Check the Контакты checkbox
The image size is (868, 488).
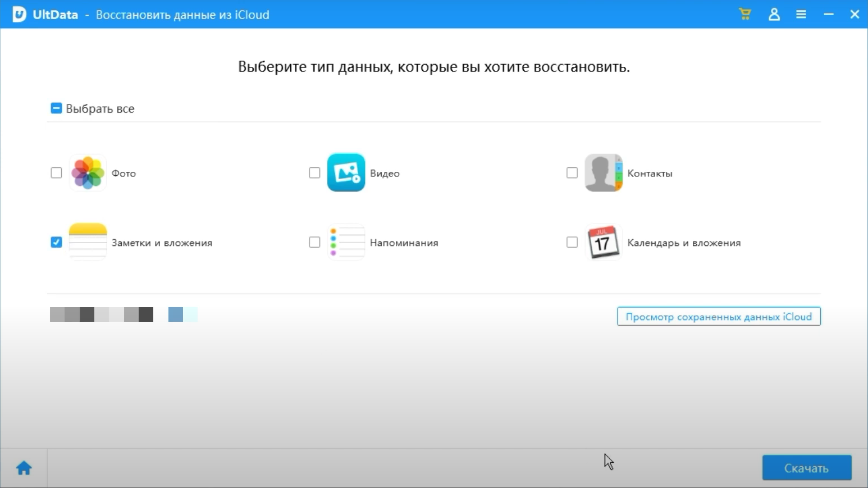click(x=572, y=172)
